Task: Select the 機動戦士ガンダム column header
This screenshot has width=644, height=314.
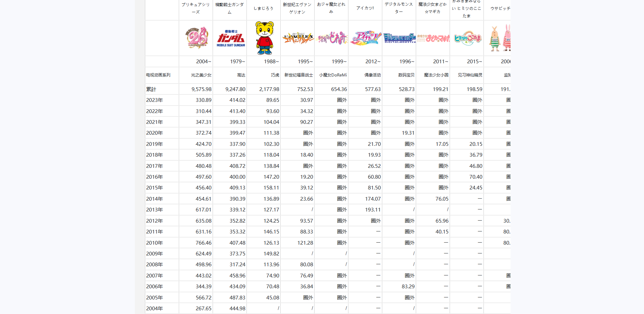Action: (230, 8)
